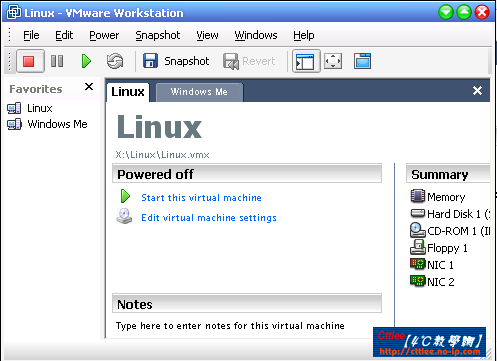Image resolution: width=497 pixels, height=361 pixels.
Task: Click Edit virtual machine settings link
Action: (x=209, y=218)
